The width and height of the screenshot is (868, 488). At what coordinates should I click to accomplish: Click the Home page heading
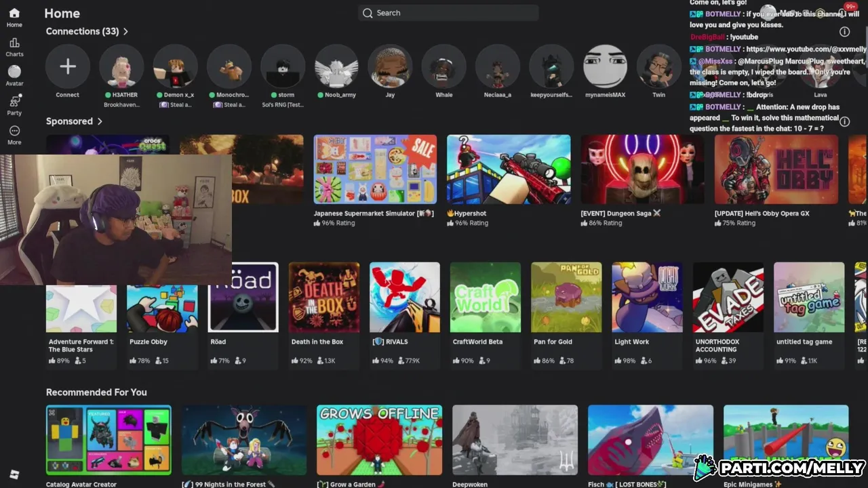pyautogui.click(x=62, y=14)
